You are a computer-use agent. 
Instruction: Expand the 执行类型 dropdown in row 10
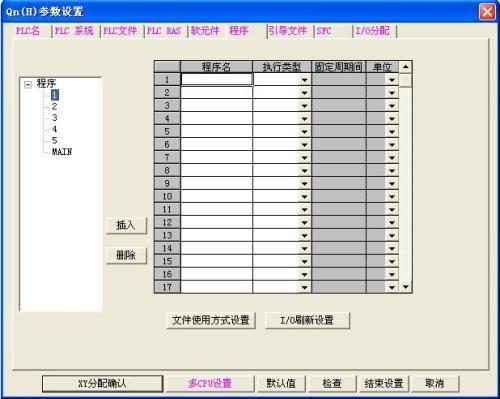(x=304, y=197)
